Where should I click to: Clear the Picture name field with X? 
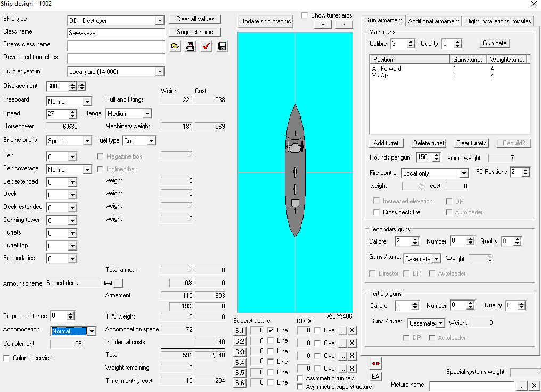click(x=534, y=386)
